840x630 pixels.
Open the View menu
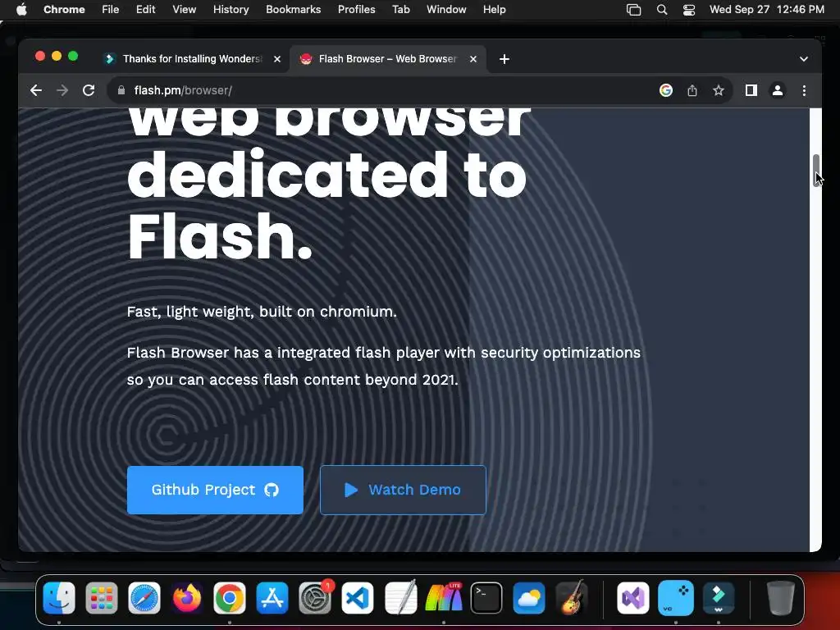coord(184,10)
